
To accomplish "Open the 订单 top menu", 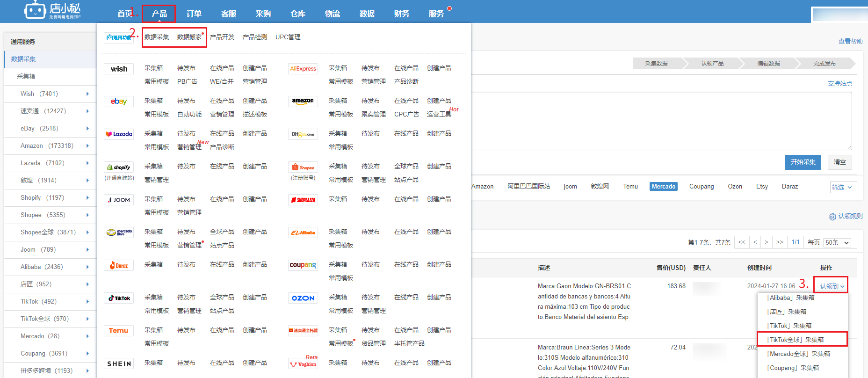I will 194,14.
